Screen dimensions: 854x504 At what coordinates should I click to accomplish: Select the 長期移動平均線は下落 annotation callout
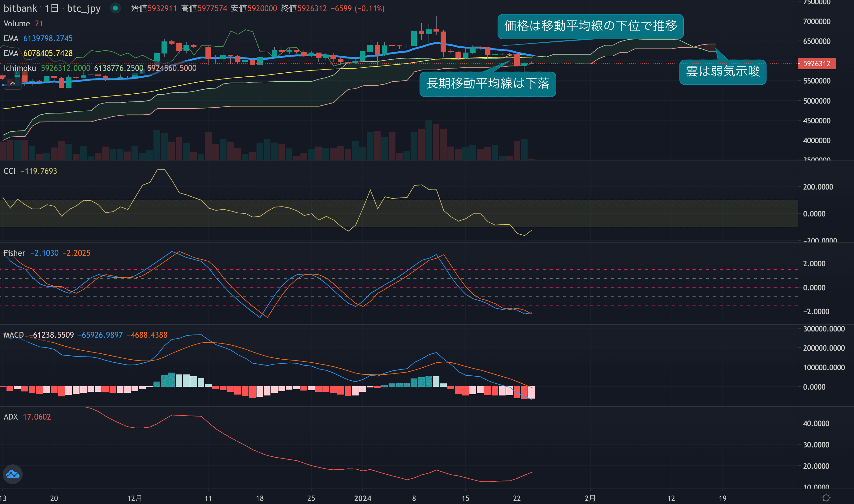tap(487, 84)
